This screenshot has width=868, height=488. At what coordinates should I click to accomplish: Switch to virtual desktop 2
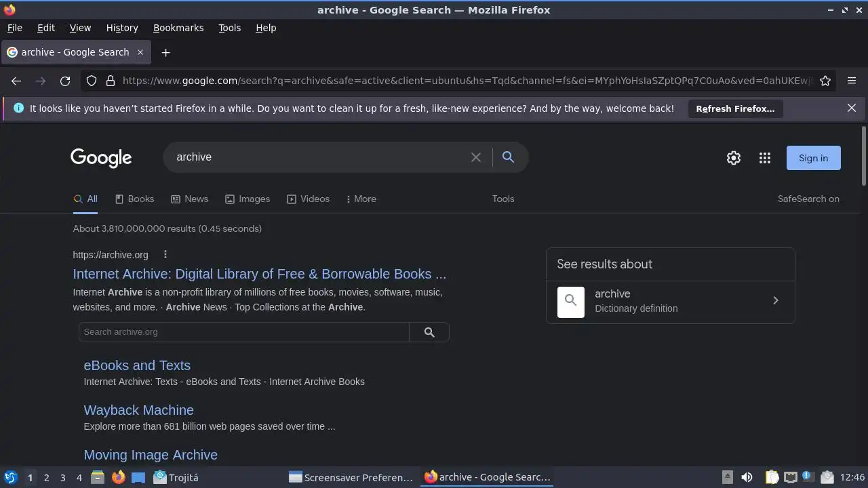(x=46, y=477)
